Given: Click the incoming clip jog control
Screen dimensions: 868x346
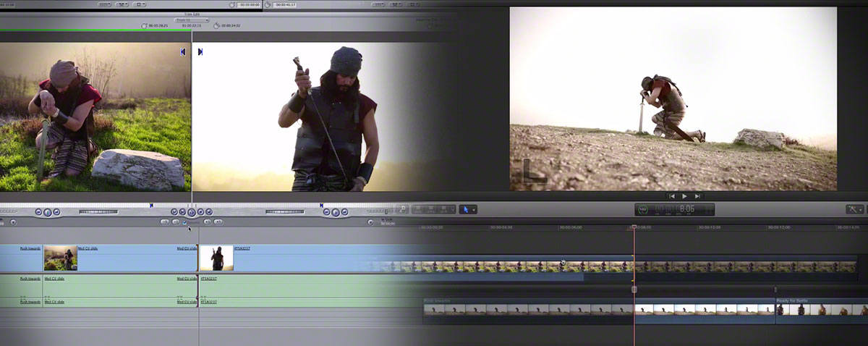Looking at the screenshot, I should coord(285,211).
